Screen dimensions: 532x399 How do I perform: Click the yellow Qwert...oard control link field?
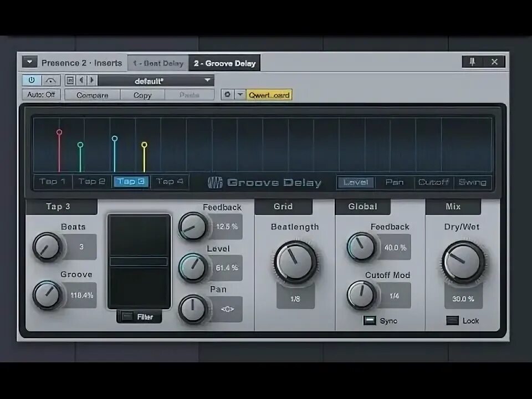coord(269,95)
